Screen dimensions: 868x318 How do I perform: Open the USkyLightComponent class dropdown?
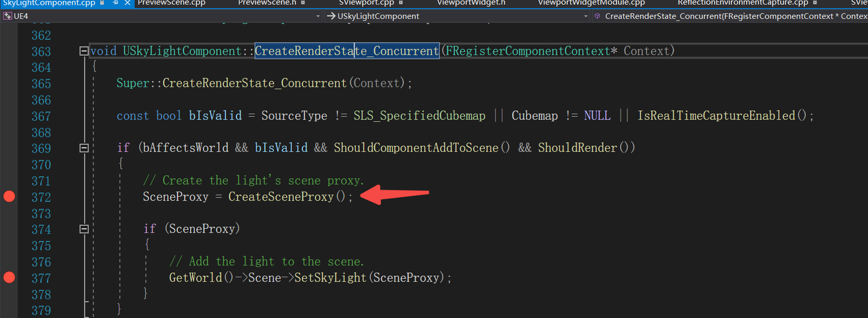click(457, 16)
